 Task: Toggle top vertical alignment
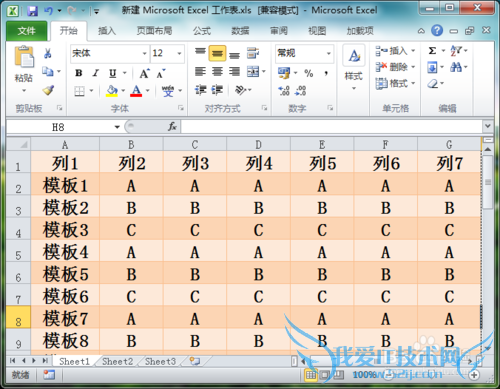coord(200,52)
